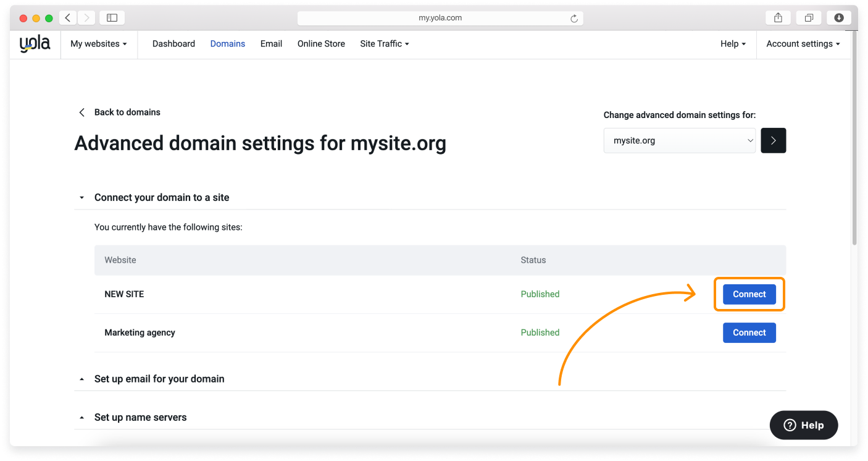Open the mysite.org domain dropdown
The image size is (868, 461).
(679, 140)
